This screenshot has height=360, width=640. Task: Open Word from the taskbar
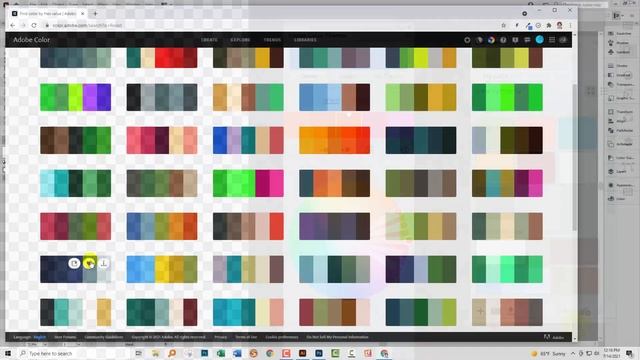[237, 353]
